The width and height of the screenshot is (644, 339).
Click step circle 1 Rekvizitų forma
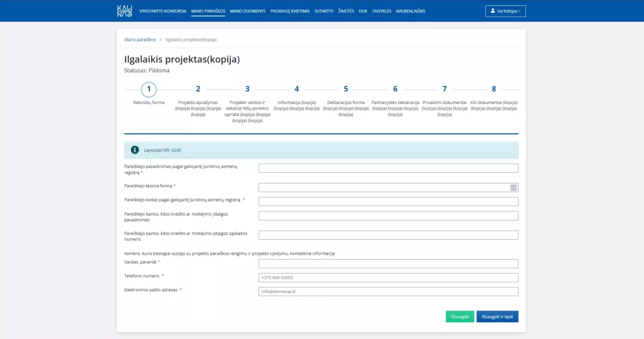(x=148, y=89)
